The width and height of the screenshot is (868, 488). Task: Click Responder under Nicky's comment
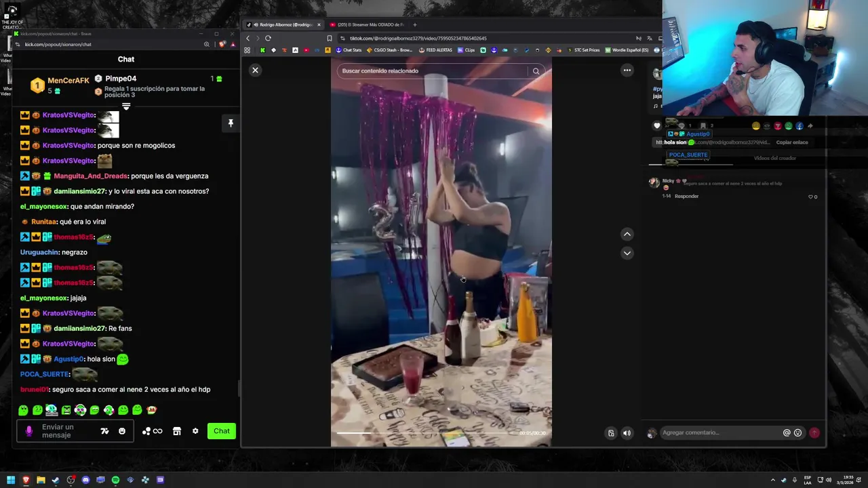686,197
